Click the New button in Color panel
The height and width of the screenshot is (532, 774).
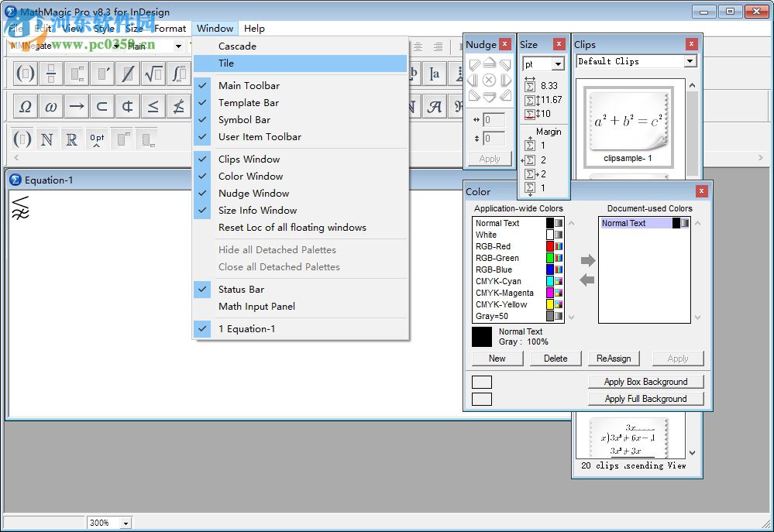(x=497, y=358)
